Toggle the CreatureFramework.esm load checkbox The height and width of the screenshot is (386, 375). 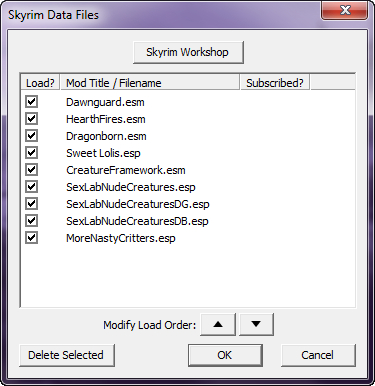pos(31,170)
